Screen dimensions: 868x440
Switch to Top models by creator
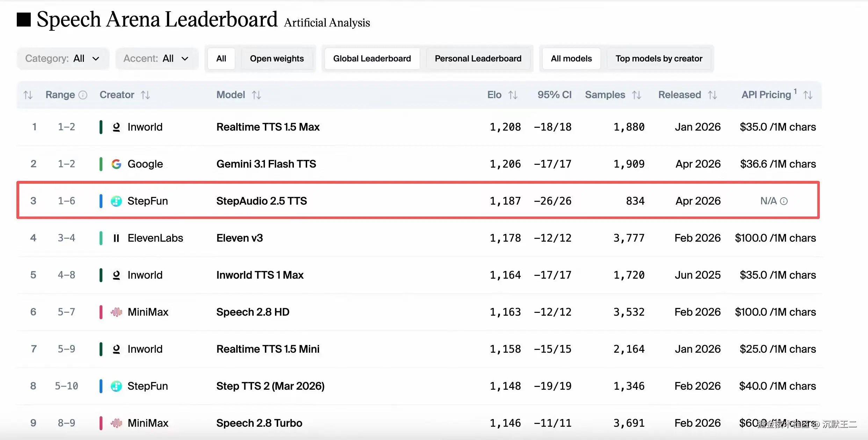tap(659, 59)
